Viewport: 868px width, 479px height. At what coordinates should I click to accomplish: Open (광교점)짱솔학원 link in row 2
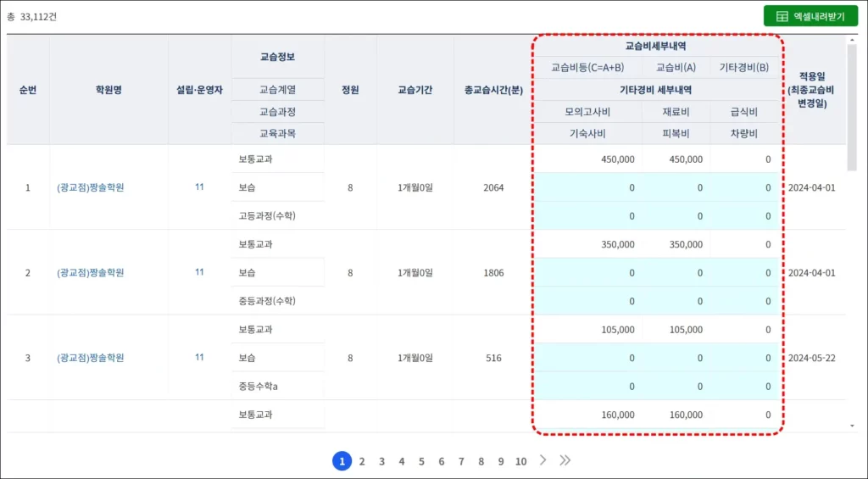[x=90, y=272]
